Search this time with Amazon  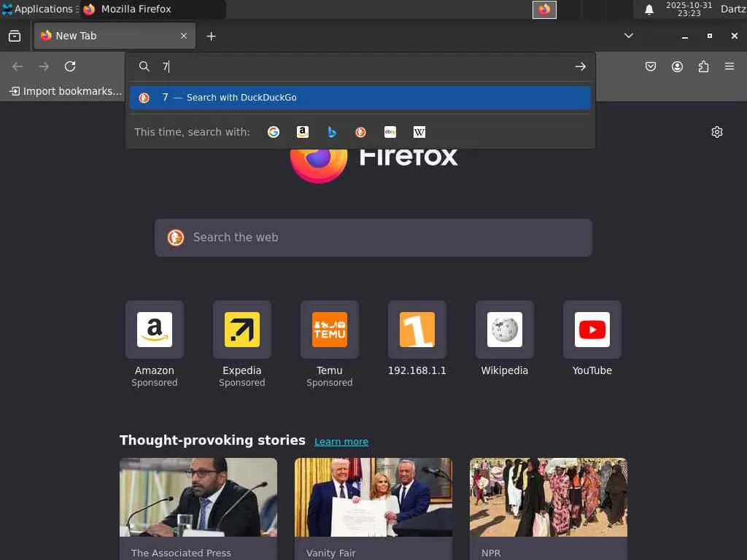point(303,132)
